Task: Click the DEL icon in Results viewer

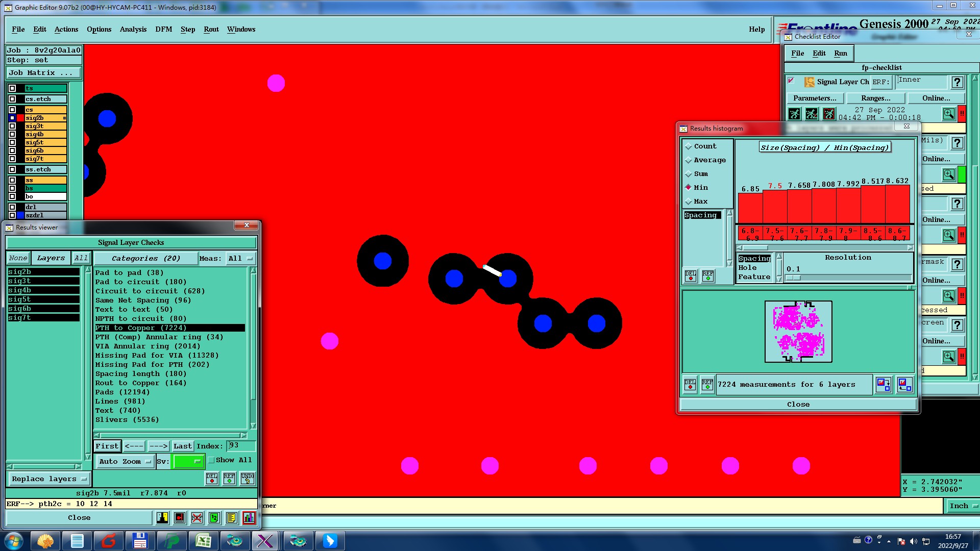Action: tap(212, 479)
